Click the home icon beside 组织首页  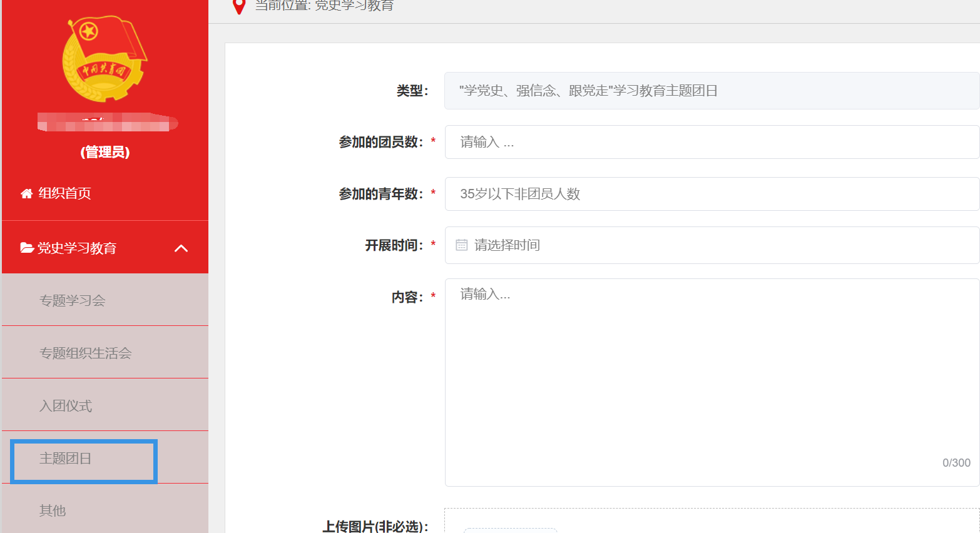(26, 194)
